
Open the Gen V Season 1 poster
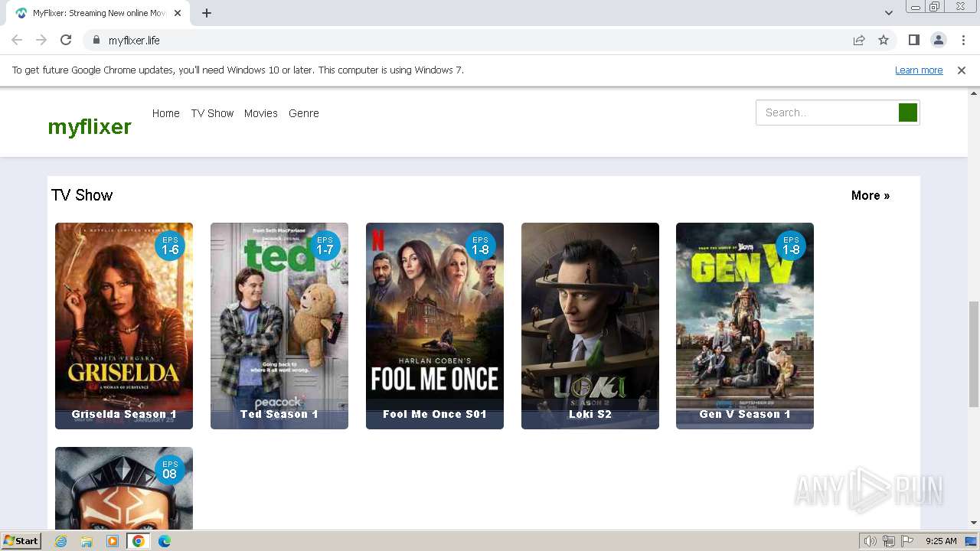coord(745,326)
